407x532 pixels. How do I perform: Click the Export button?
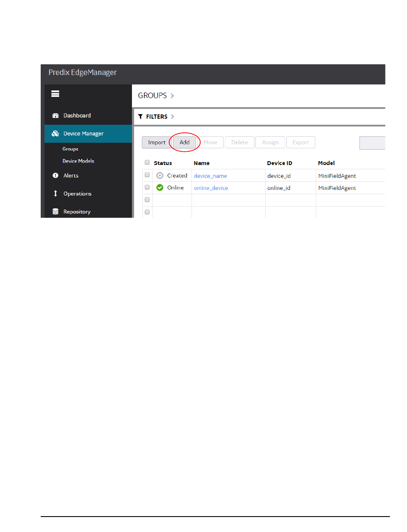[301, 142]
